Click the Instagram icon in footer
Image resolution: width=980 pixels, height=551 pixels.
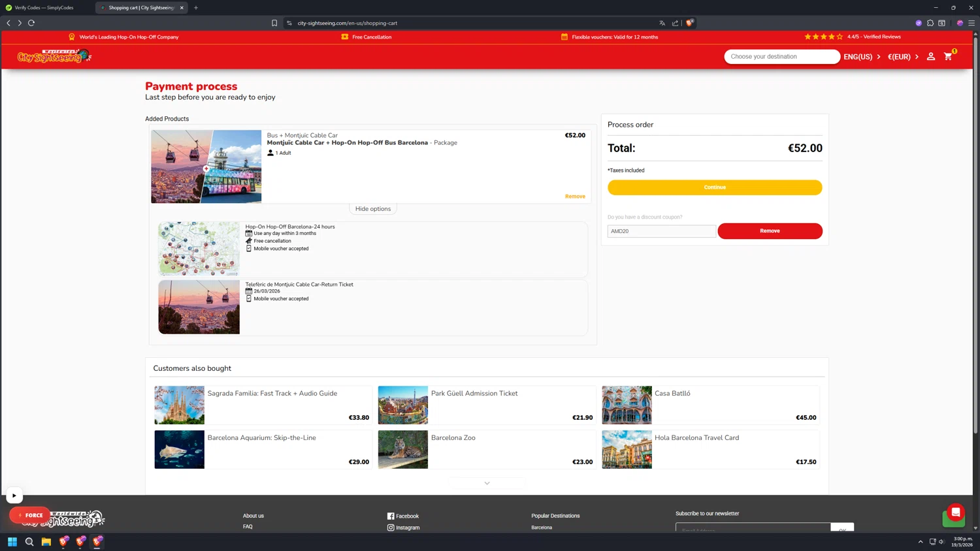coord(391,527)
